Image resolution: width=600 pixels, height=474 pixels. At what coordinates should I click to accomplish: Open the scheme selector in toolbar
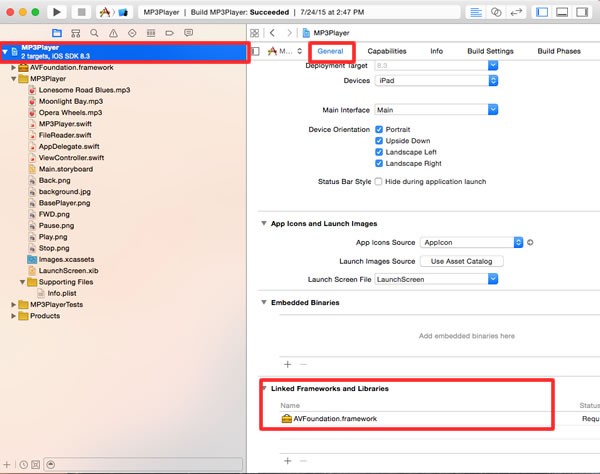coord(114,12)
